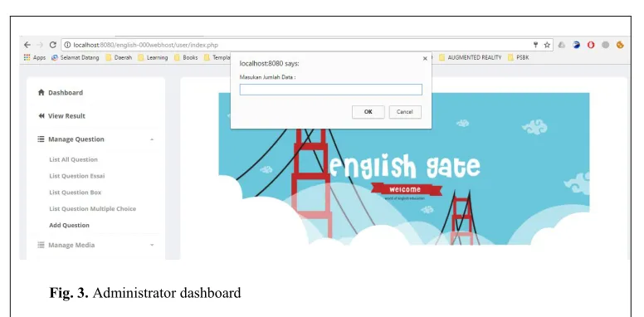
Task: Open the Apps grid in bookmarks bar
Action: (x=35, y=57)
